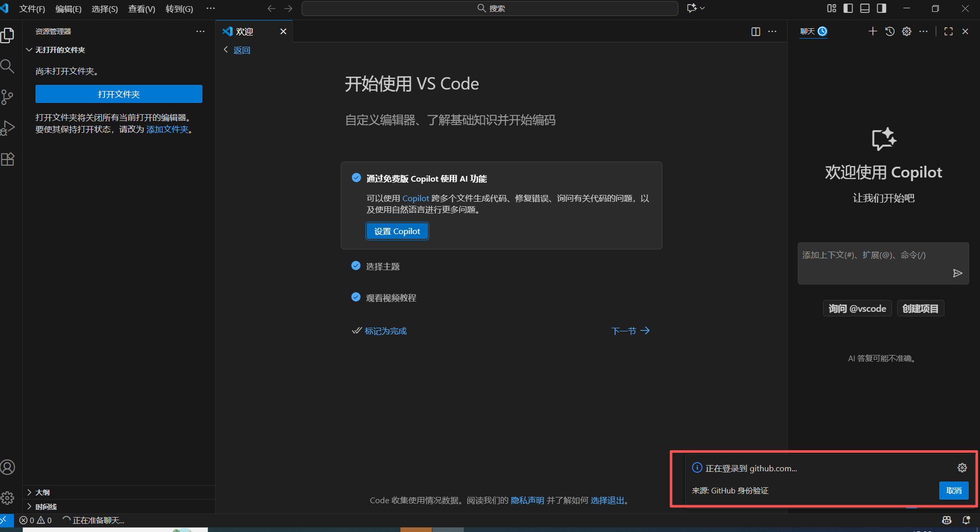Open the Search view in activity bar
The width and height of the screenshot is (980, 532).
pyautogui.click(x=7, y=66)
